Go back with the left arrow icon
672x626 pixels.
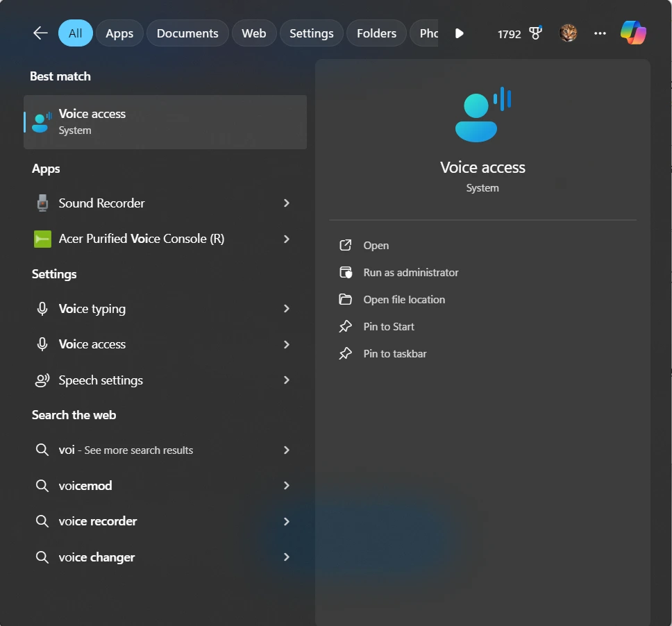tap(40, 33)
